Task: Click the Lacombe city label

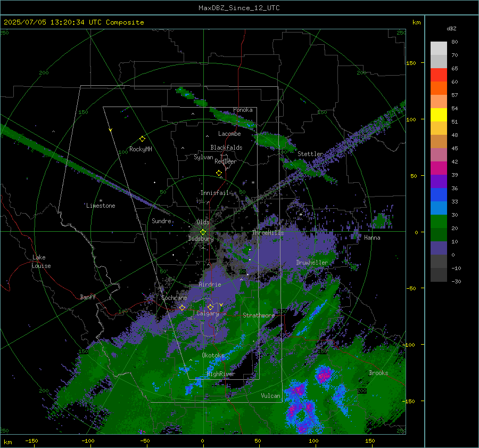Action: [x=229, y=134]
